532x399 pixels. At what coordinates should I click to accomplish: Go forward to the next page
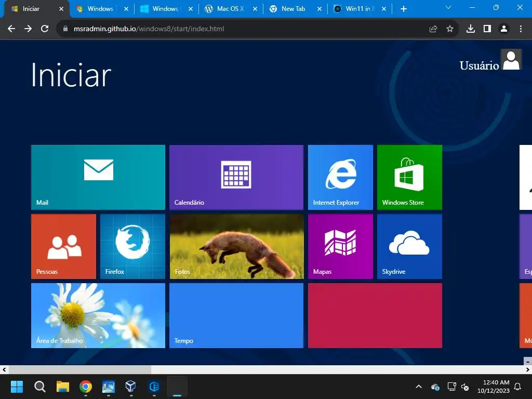tap(28, 29)
